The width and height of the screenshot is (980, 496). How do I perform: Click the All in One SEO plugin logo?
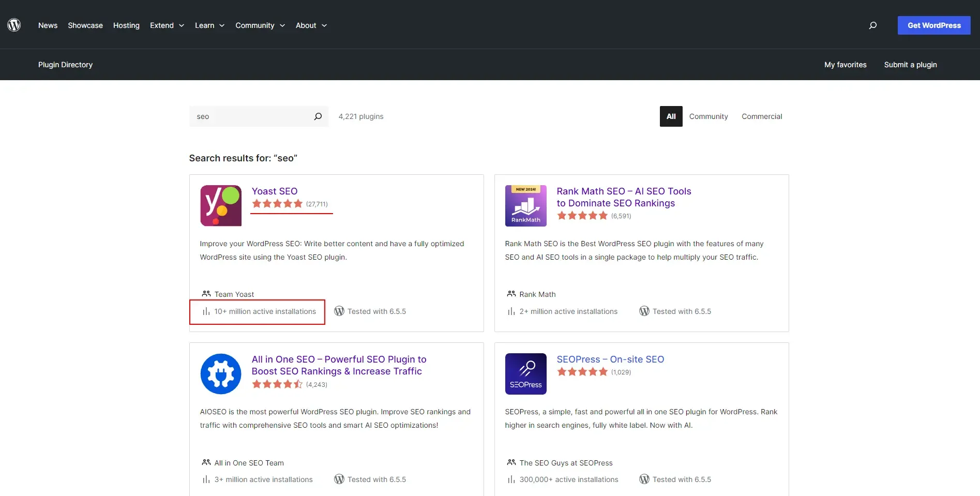tap(220, 373)
